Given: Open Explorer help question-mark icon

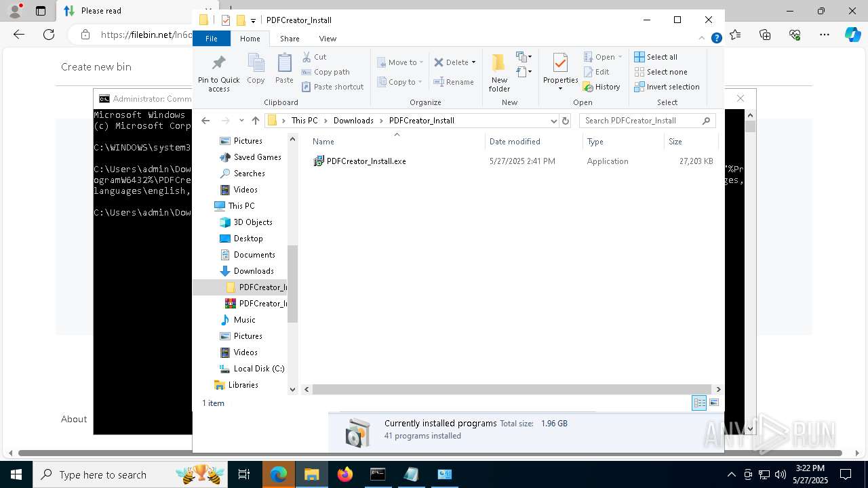Looking at the screenshot, I should click(x=716, y=39).
